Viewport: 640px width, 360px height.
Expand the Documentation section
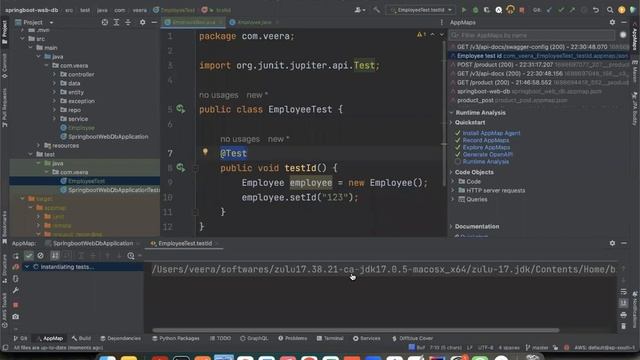coord(451,227)
